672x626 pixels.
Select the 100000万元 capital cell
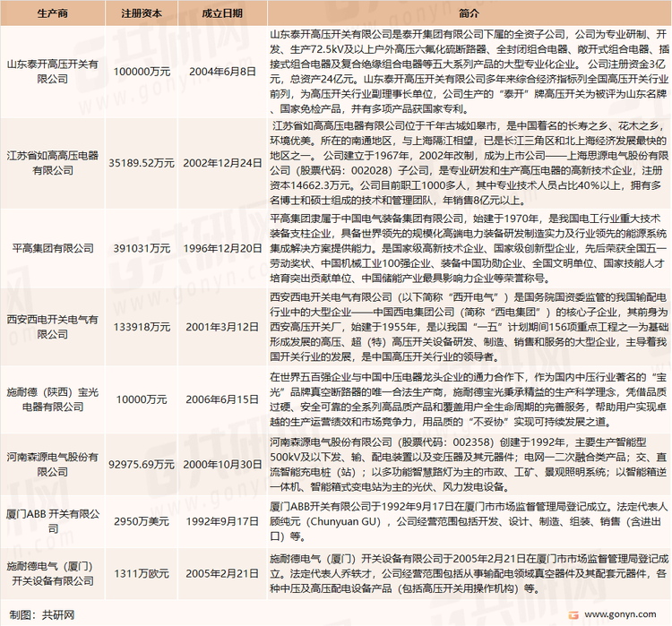coord(142,72)
